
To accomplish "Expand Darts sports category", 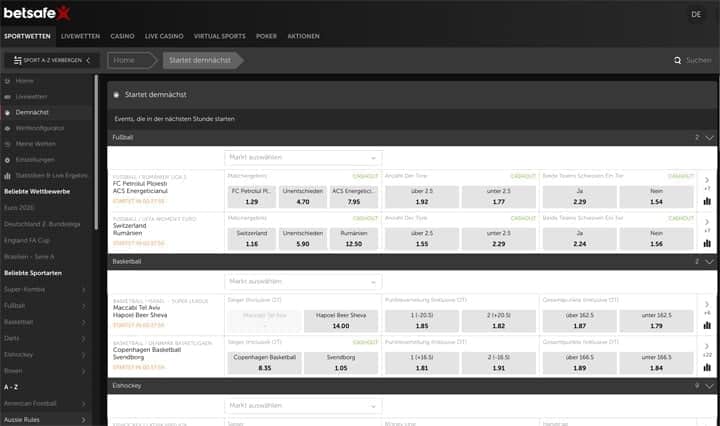I will pyautogui.click(x=84, y=339).
